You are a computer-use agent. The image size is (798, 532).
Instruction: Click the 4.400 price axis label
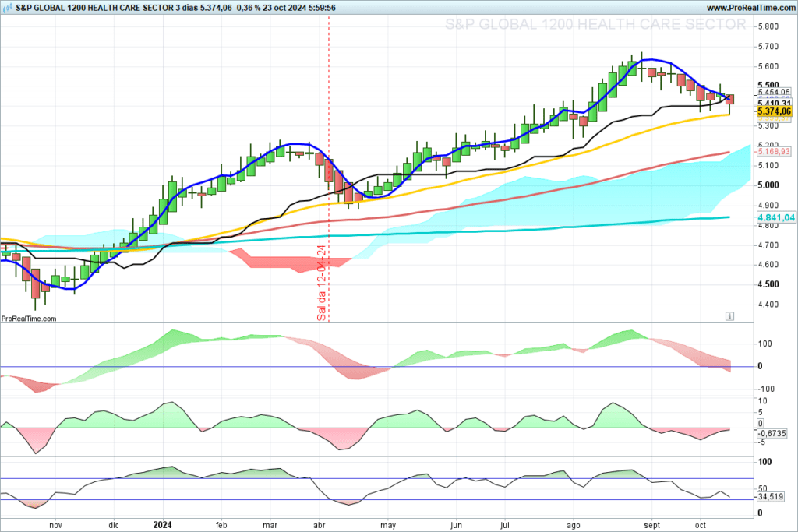tap(768, 305)
